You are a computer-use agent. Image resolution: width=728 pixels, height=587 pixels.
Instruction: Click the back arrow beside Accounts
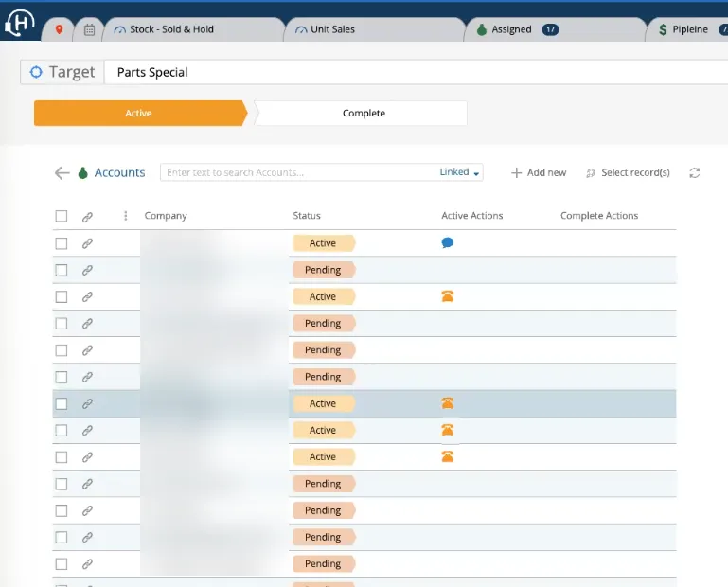point(62,172)
